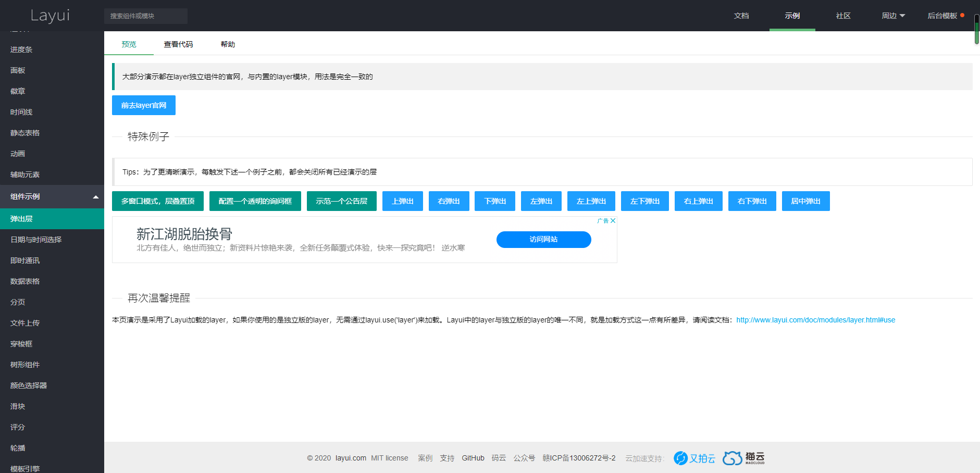Show the 示范一个公告层 demo
Image resolution: width=980 pixels, height=473 pixels.
[x=341, y=201]
